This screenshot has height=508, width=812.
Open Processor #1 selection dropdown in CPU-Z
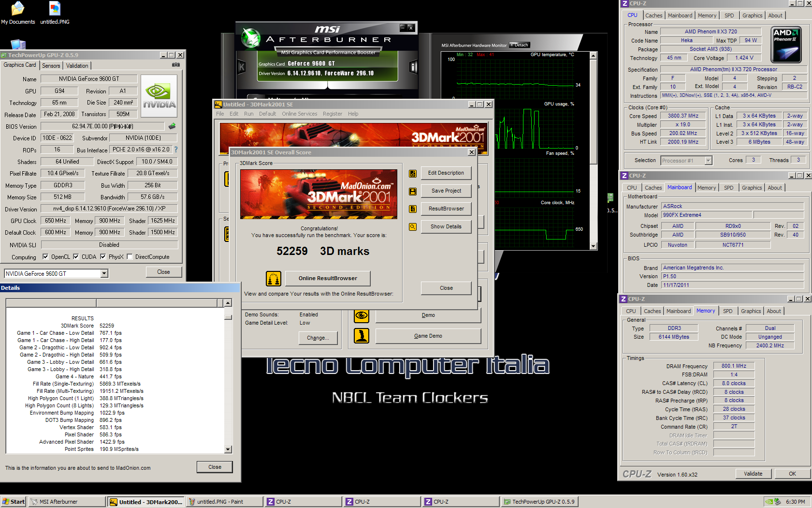tap(708, 161)
